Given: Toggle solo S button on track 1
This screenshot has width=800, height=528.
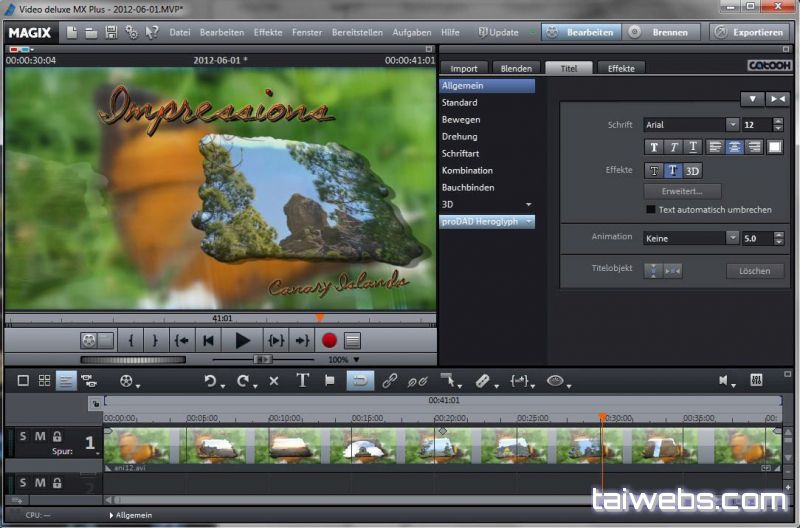Looking at the screenshot, I should [24, 436].
